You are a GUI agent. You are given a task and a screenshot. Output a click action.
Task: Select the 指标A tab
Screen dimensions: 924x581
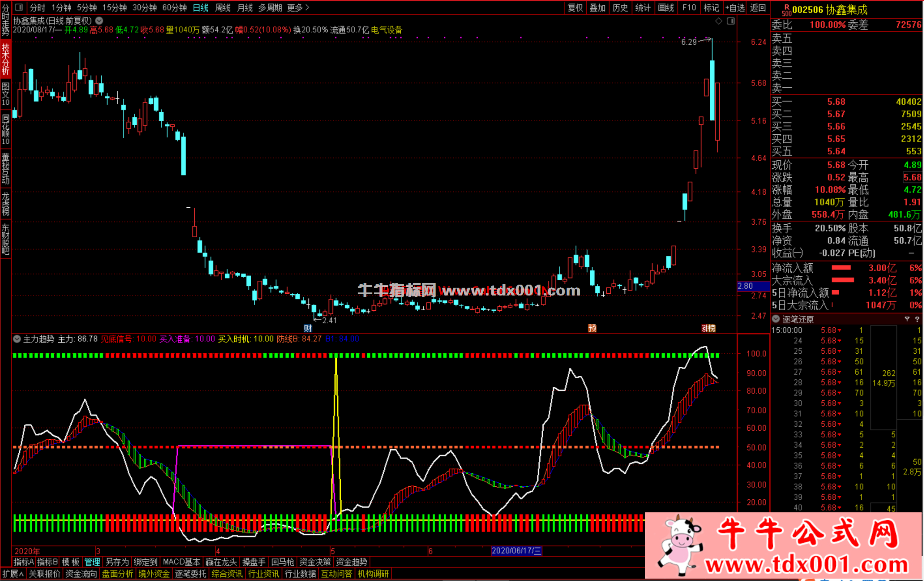(23, 562)
